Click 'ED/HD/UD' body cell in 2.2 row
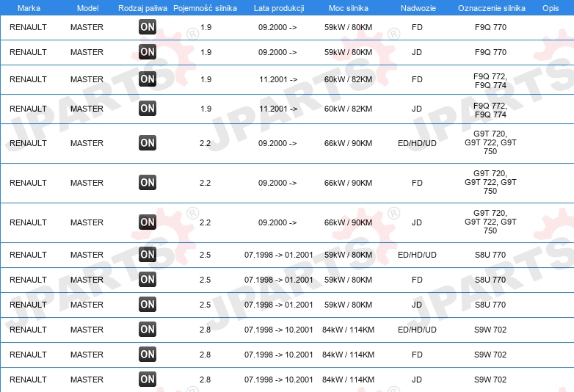 click(x=417, y=143)
